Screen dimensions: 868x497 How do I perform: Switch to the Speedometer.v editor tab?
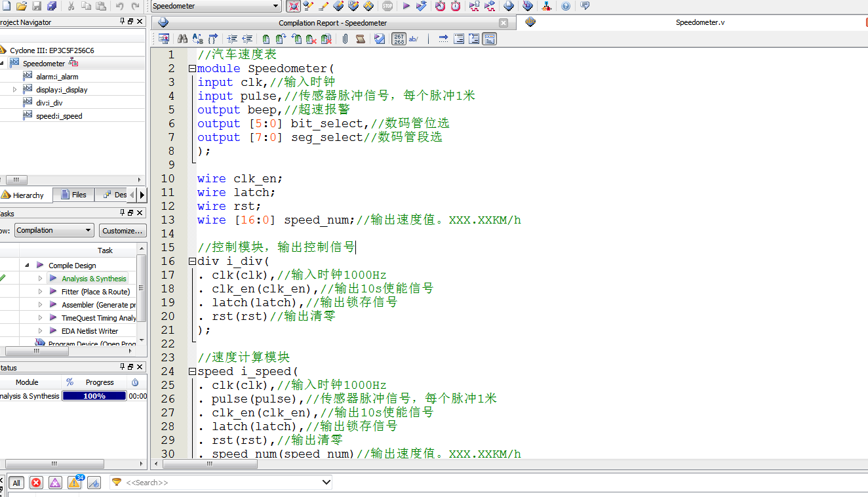700,22
